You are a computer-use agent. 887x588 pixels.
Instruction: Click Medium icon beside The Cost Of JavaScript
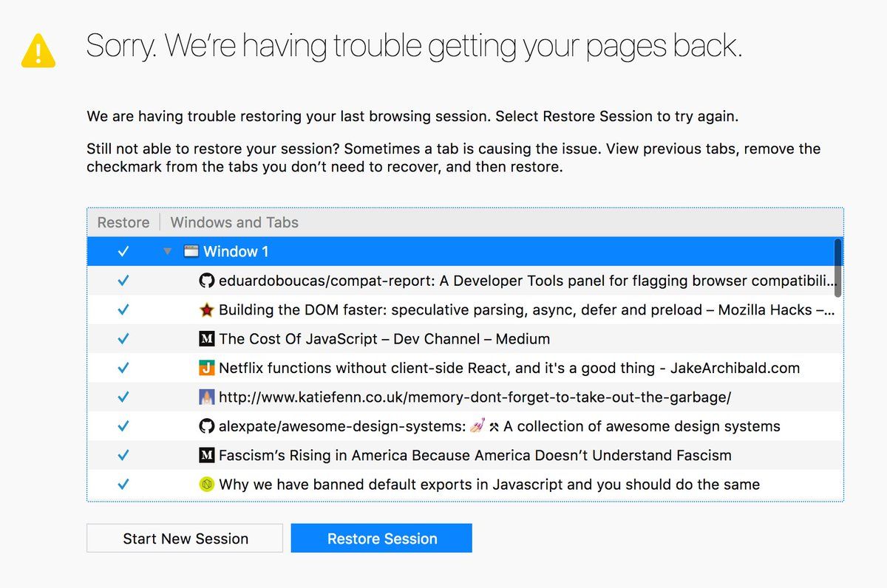point(207,339)
